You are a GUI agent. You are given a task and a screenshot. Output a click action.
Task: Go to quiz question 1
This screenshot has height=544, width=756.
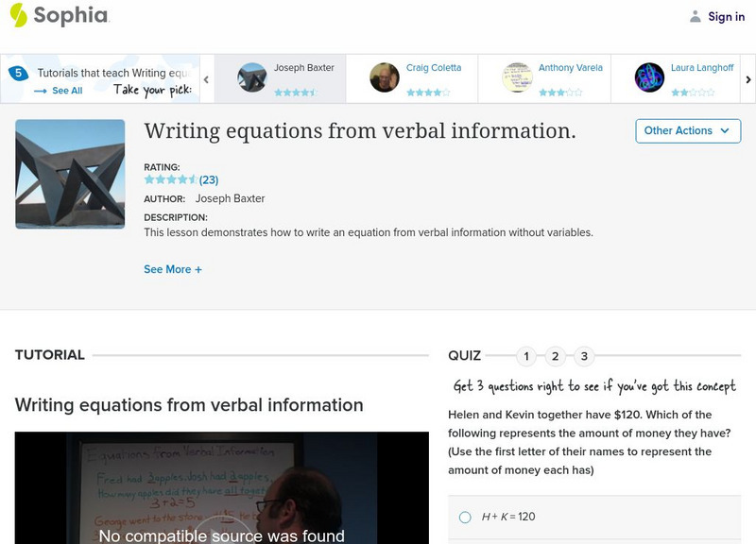coord(526,357)
